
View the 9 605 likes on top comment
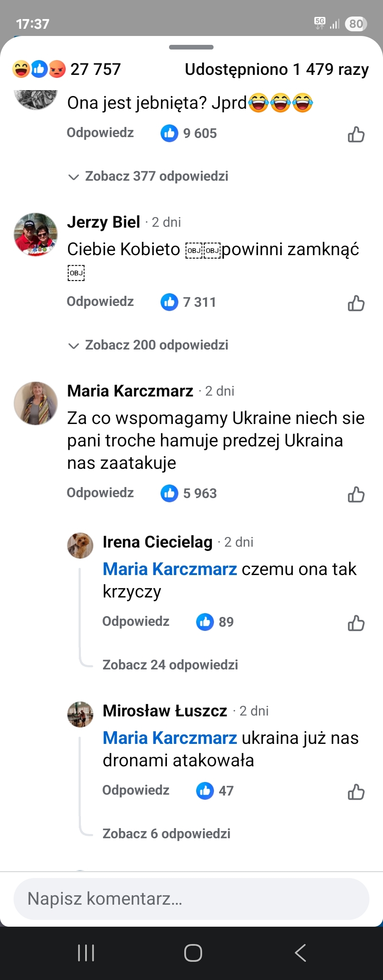[189, 133]
